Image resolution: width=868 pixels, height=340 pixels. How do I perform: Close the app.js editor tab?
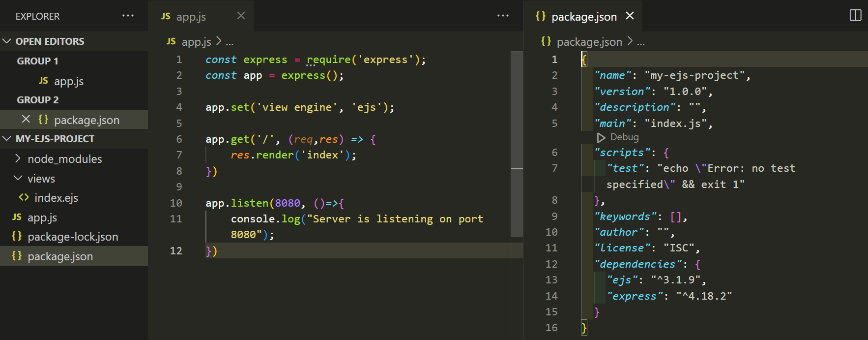pyautogui.click(x=241, y=16)
